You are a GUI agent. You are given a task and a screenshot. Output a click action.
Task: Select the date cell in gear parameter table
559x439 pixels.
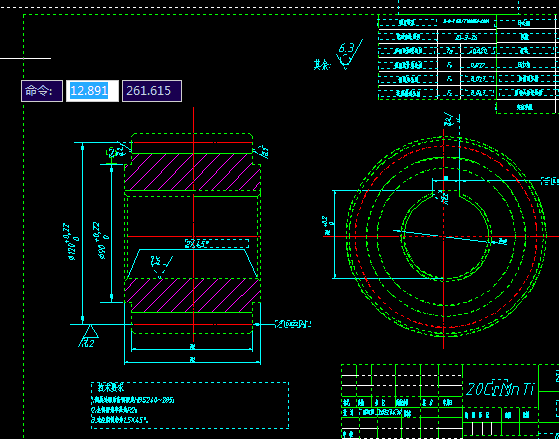pyautogui.click(x=466, y=37)
